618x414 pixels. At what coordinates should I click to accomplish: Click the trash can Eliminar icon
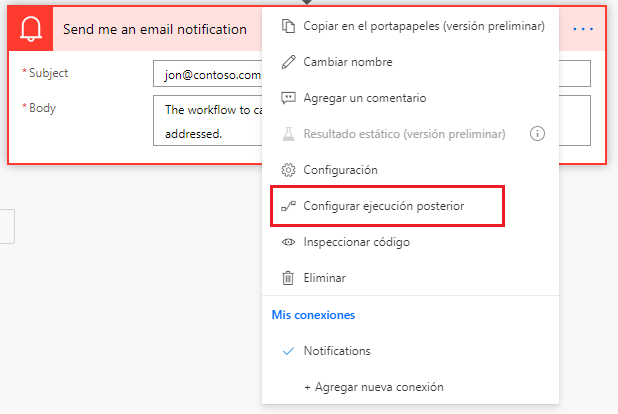[289, 278]
